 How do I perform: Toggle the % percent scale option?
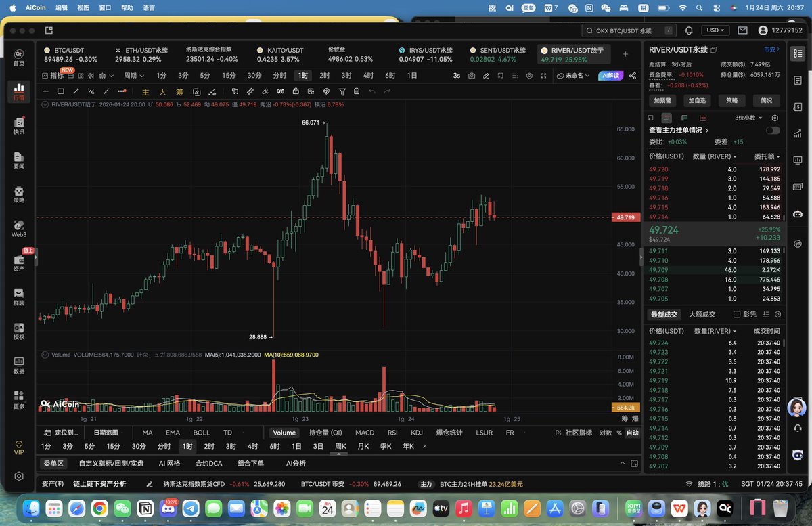coord(618,433)
